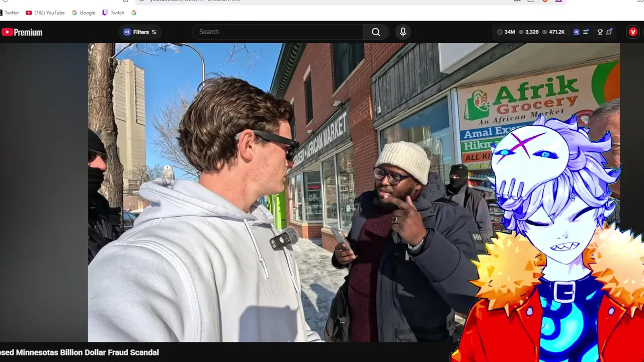The image size is (644, 362).
Task: Start voice search with microphone icon
Action: click(403, 32)
